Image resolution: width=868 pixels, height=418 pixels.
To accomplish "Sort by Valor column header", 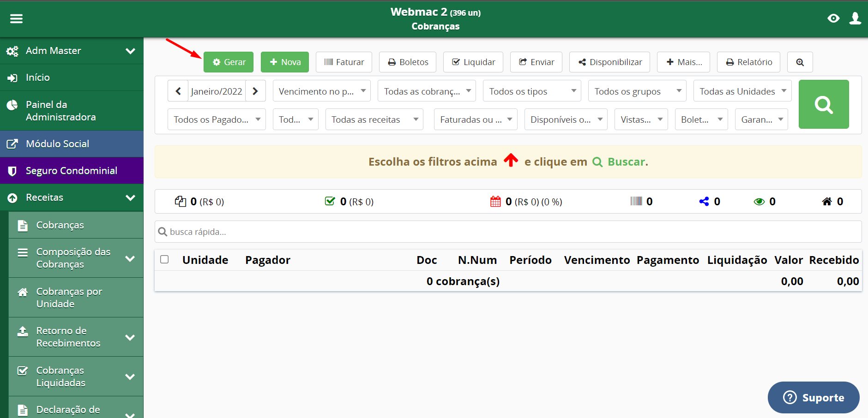I will pos(789,260).
